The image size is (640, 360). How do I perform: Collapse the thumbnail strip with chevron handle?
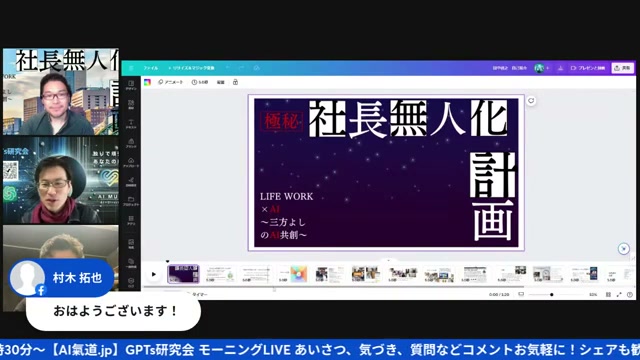(388, 260)
